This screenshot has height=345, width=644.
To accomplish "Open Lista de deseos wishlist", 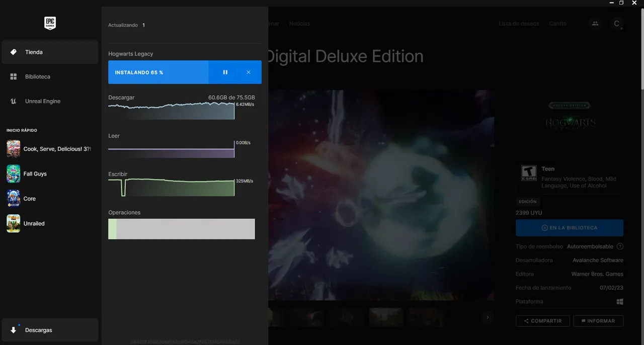I will click(x=519, y=24).
